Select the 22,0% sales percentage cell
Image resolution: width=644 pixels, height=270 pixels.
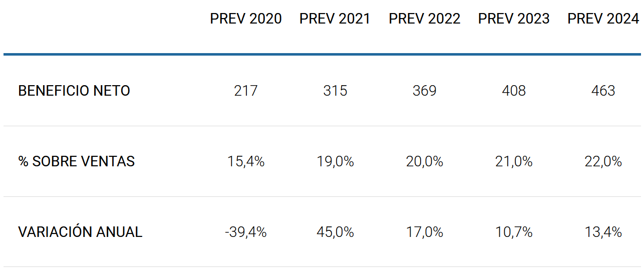point(603,162)
